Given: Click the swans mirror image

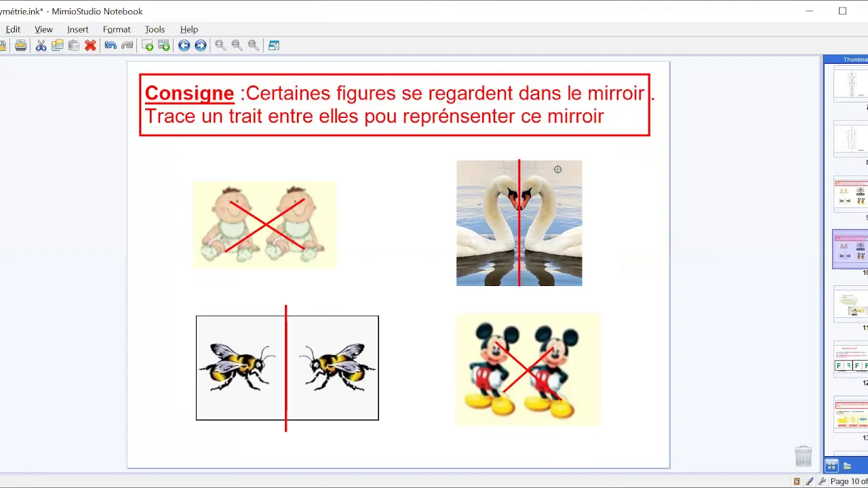Looking at the screenshot, I should (x=519, y=223).
